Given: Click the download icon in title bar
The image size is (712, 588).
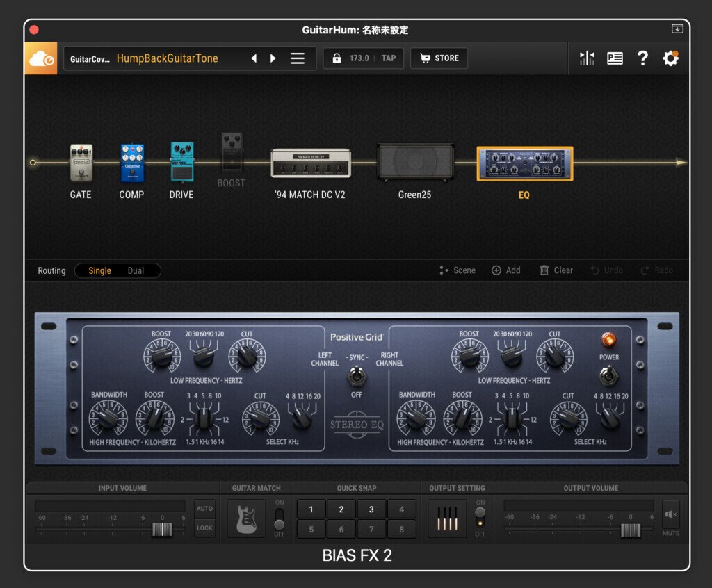Looking at the screenshot, I should point(677,28).
